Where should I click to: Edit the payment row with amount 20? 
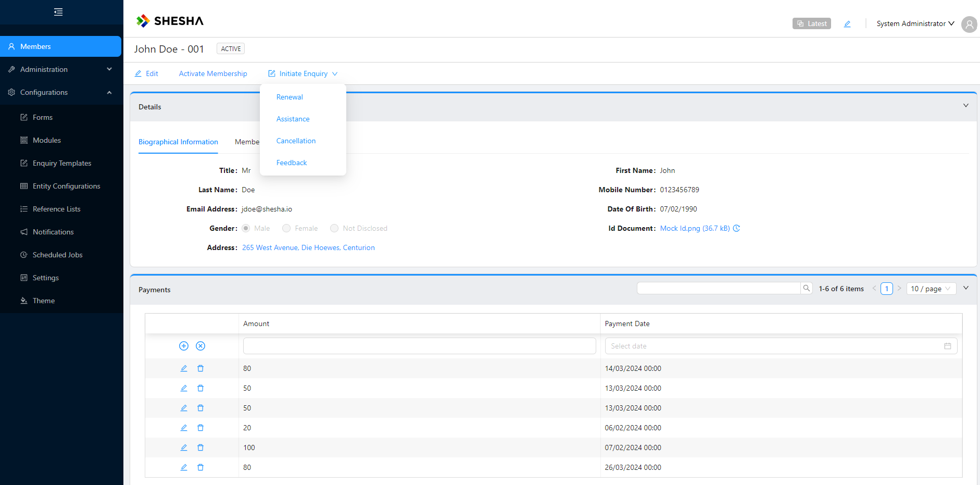point(184,428)
